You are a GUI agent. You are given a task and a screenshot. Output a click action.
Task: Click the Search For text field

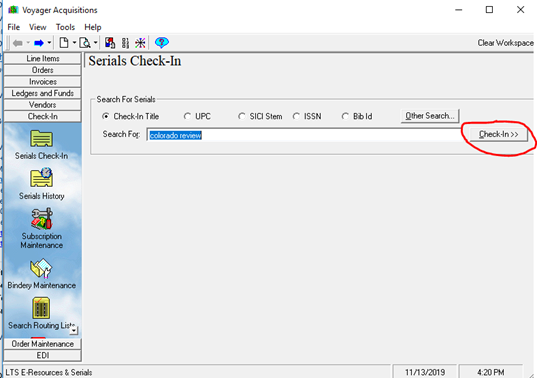303,135
